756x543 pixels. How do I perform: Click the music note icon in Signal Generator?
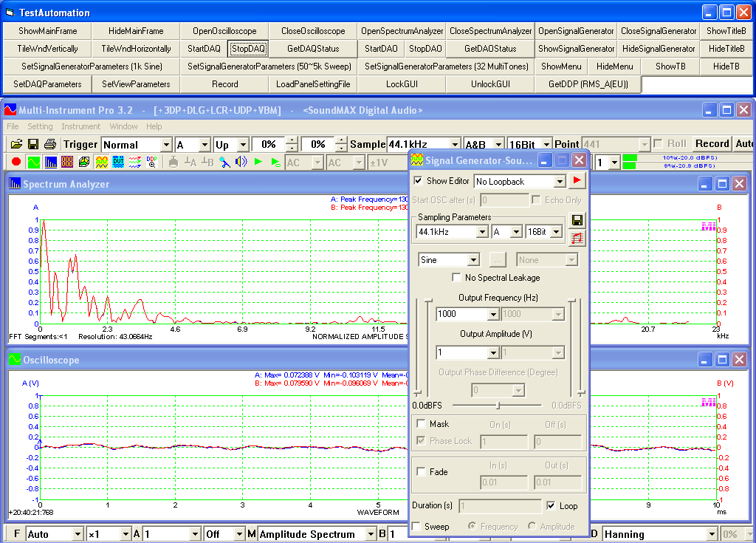point(577,238)
